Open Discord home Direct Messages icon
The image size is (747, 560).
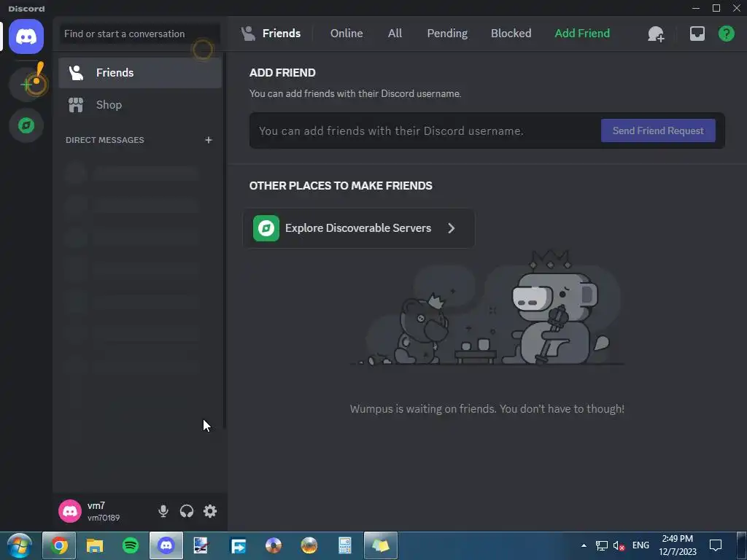[26, 36]
